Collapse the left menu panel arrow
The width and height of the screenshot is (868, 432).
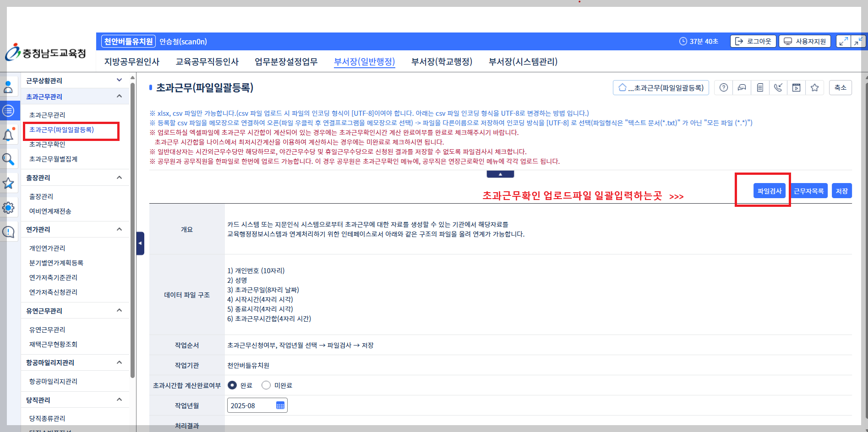click(x=140, y=243)
